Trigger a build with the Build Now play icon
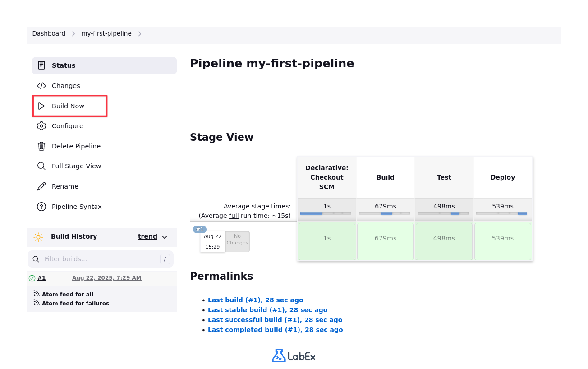Image resolution: width=588 pixels, height=369 pixels. click(41, 106)
